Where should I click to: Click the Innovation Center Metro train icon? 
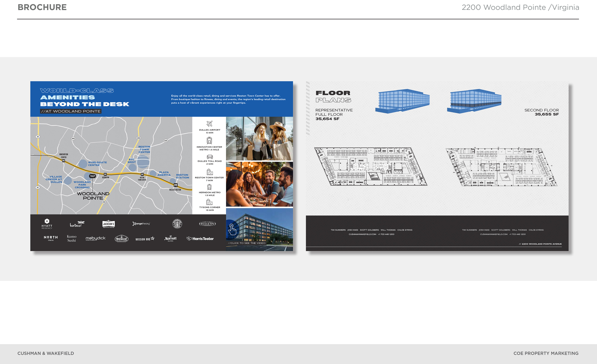point(209,141)
